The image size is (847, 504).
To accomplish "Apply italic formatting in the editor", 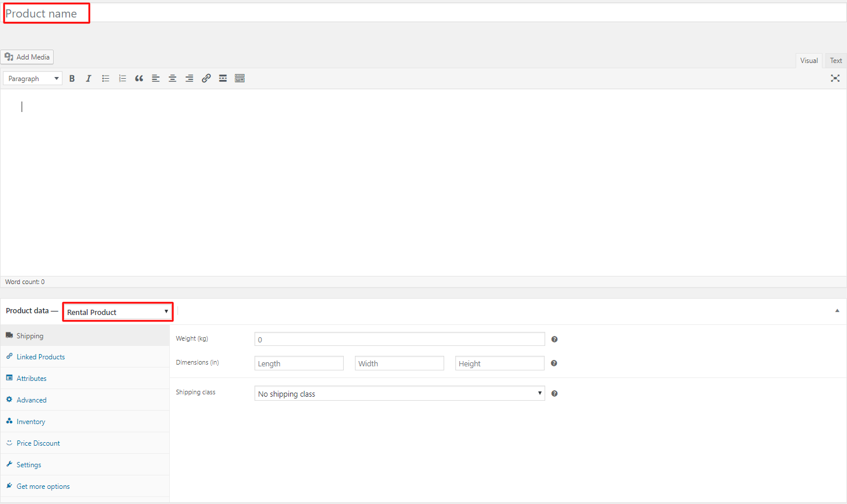I will [x=89, y=78].
